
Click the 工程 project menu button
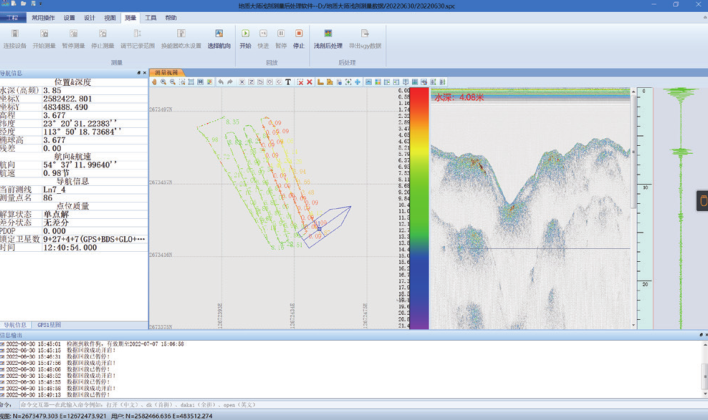13,18
